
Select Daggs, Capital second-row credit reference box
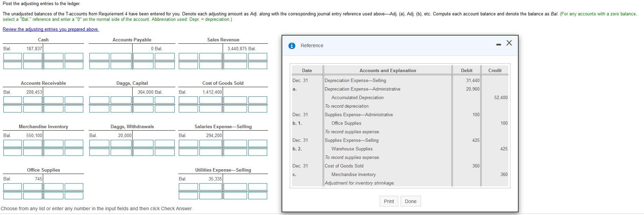(x=164, y=109)
